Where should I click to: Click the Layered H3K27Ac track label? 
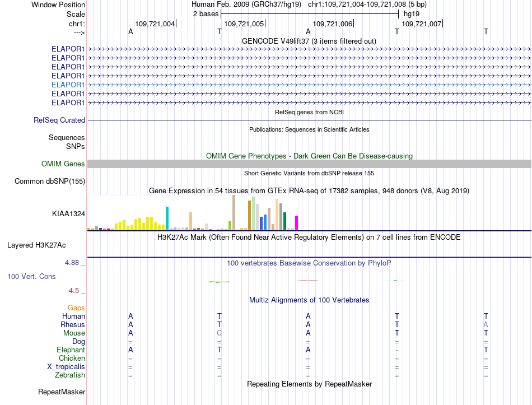(36, 245)
